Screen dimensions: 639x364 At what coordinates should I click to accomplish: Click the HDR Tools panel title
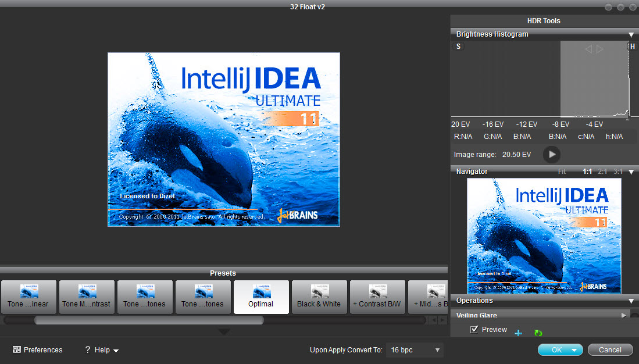(x=544, y=21)
